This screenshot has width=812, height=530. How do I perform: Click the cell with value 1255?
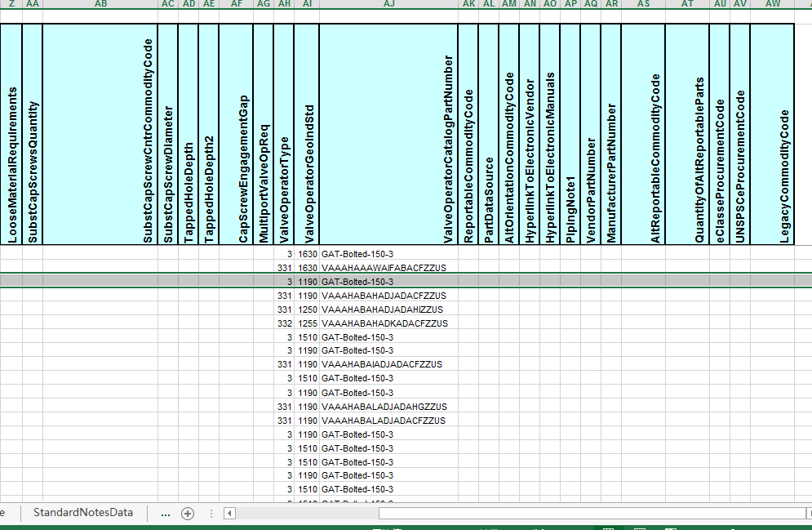[307, 323]
